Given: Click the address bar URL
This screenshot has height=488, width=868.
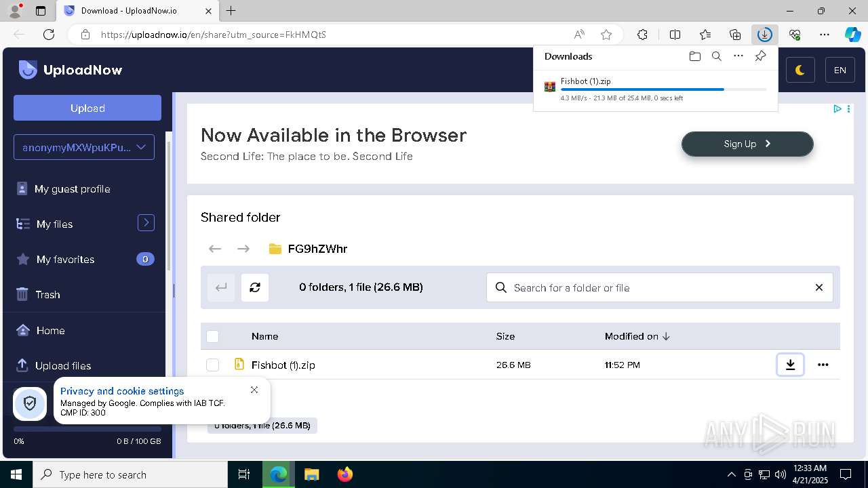Looking at the screenshot, I should [214, 35].
